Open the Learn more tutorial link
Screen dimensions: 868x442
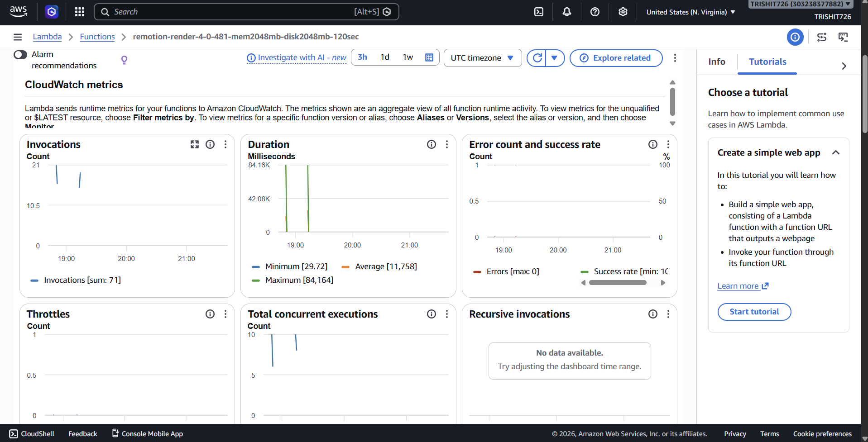[743, 286]
